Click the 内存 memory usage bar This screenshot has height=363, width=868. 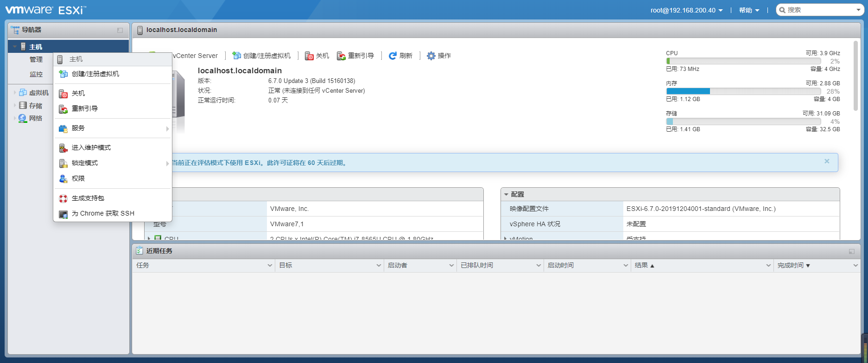click(x=743, y=91)
